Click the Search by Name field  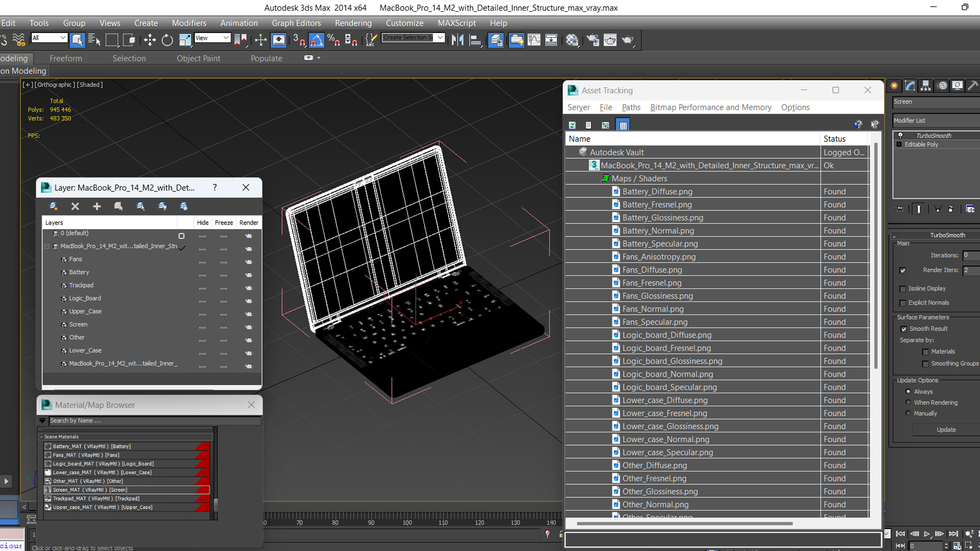click(x=155, y=421)
